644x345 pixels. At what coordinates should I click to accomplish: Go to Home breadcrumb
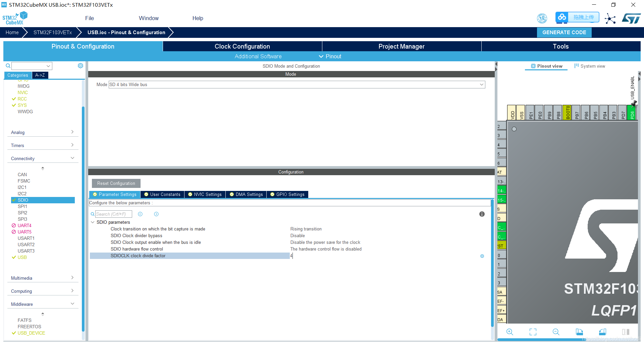click(x=12, y=32)
